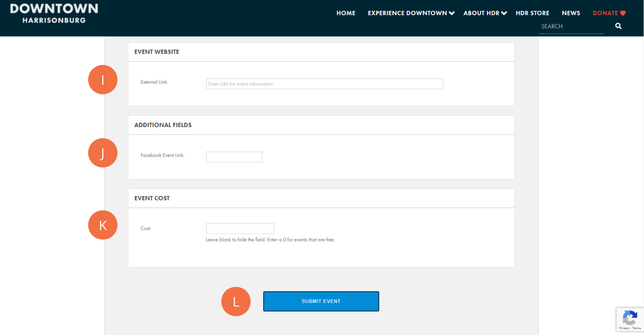
Task: Click the reCAPTCHA badge icon
Action: [630, 317]
